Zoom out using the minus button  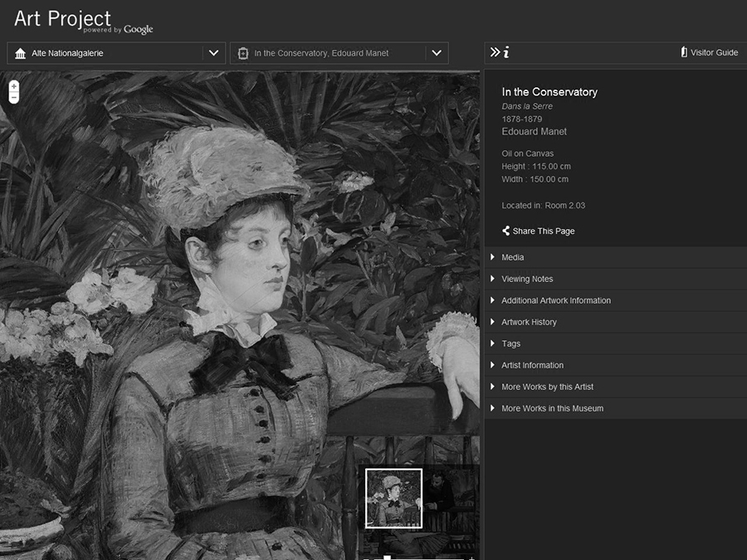pos(14,98)
